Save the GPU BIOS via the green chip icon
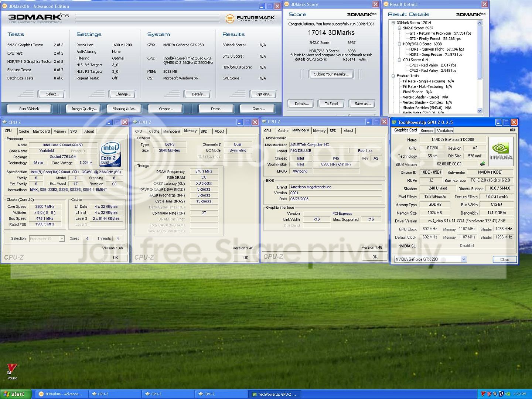 (482, 164)
